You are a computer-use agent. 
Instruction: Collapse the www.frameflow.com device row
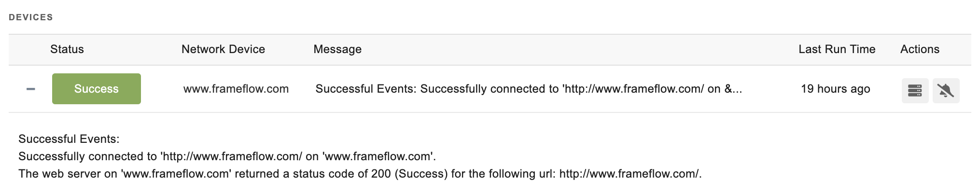point(30,89)
